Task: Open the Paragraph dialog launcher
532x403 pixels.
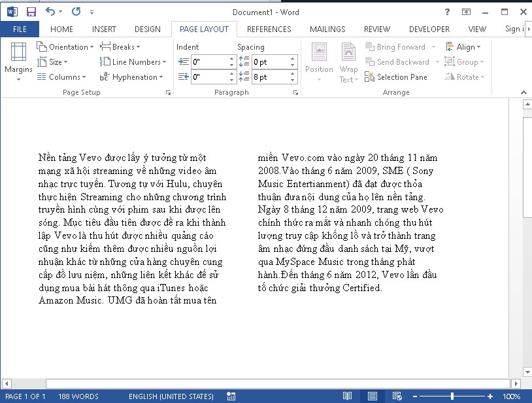Action: [296, 93]
